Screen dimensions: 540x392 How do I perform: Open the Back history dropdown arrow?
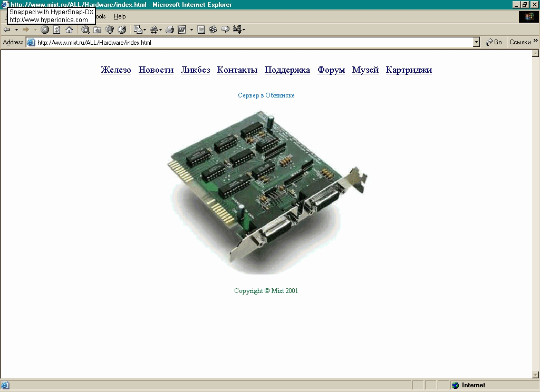pos(16,30)
